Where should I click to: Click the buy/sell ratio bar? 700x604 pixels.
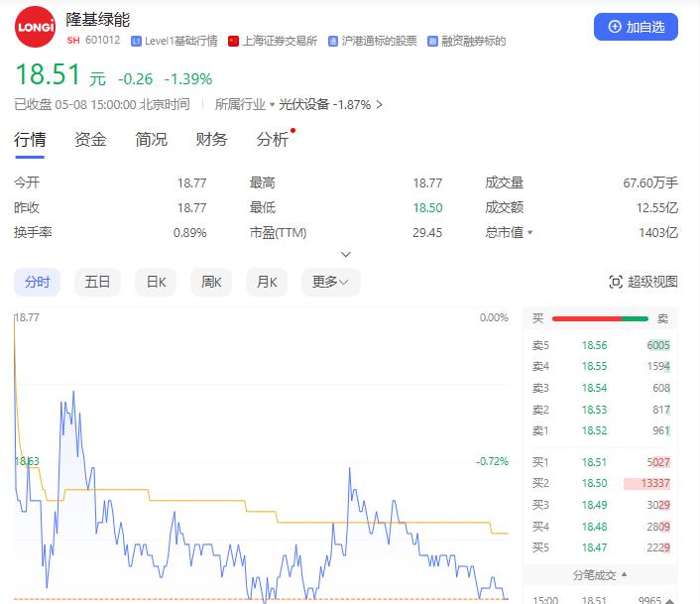tap(600, 318)
